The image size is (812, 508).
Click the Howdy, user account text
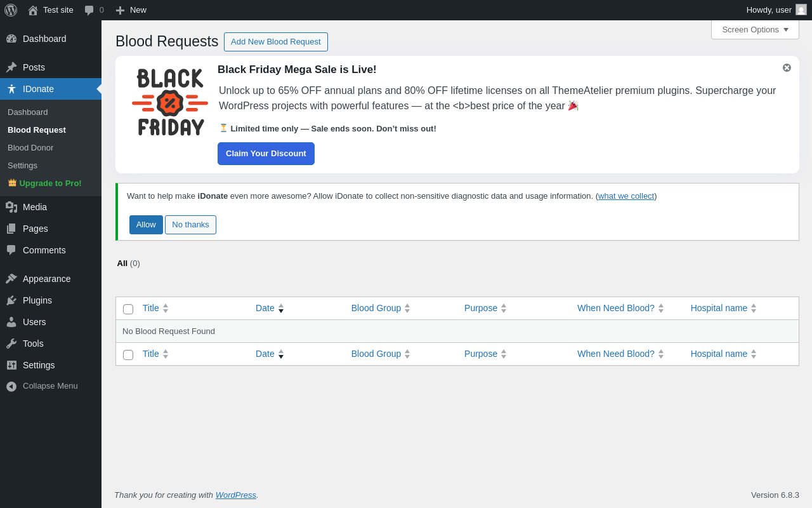tap(769, 10)
